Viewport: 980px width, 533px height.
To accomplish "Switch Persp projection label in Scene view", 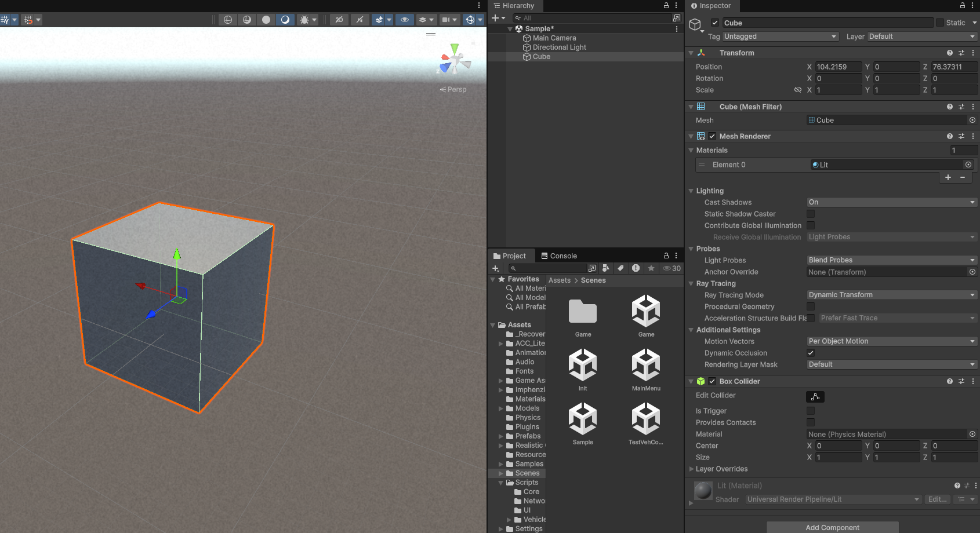I will click(x=453, y=89).
